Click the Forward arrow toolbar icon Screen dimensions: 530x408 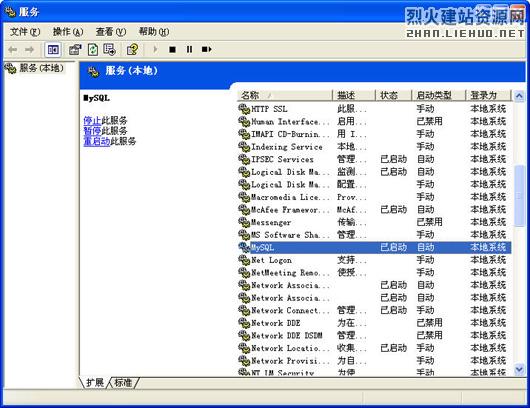(29, 50)
